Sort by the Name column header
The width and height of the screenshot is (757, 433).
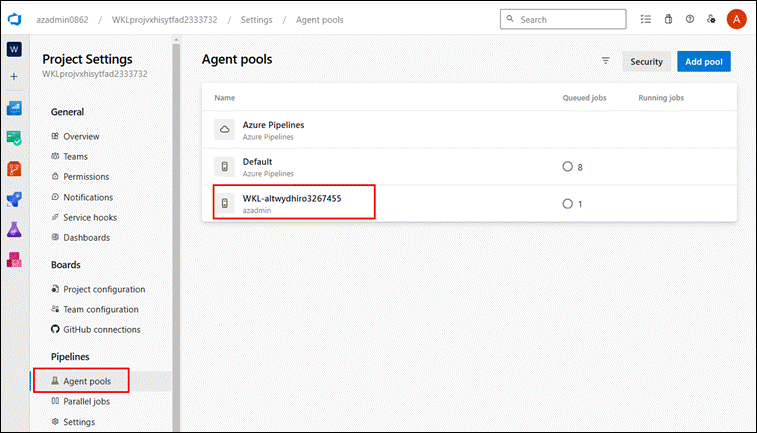click(224, 98)
